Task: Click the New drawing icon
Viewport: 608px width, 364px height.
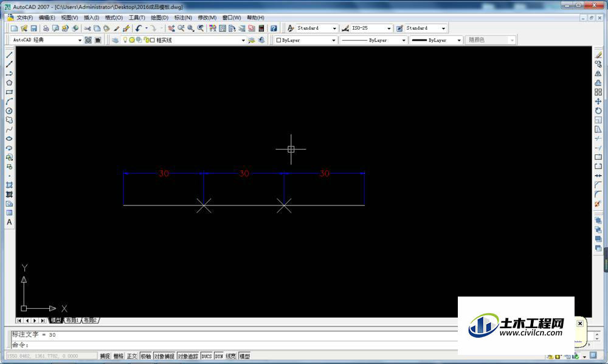Action: [x=15, y=29]
